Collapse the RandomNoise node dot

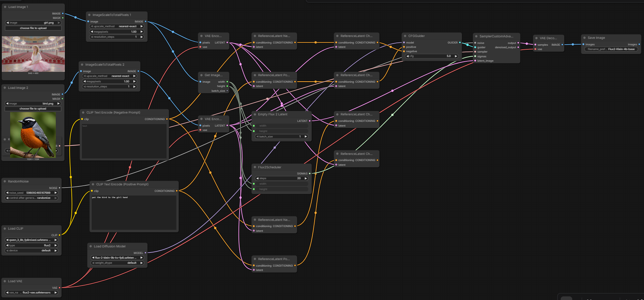click(5, 181)
